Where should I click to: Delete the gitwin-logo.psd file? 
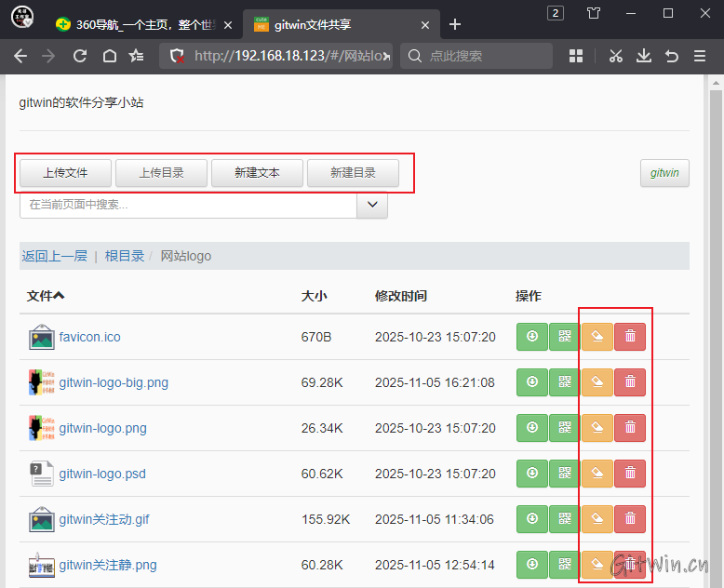630,474
